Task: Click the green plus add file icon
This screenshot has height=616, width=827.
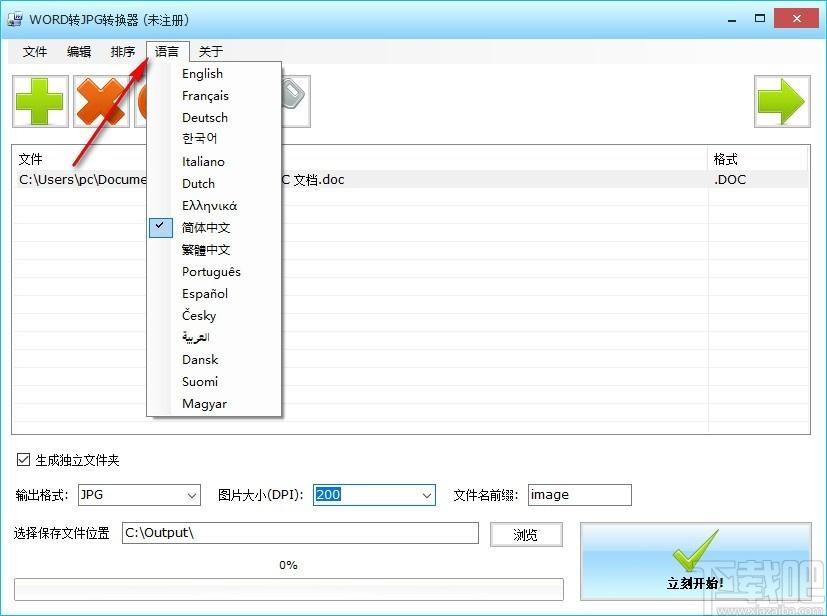Action: 41,101
